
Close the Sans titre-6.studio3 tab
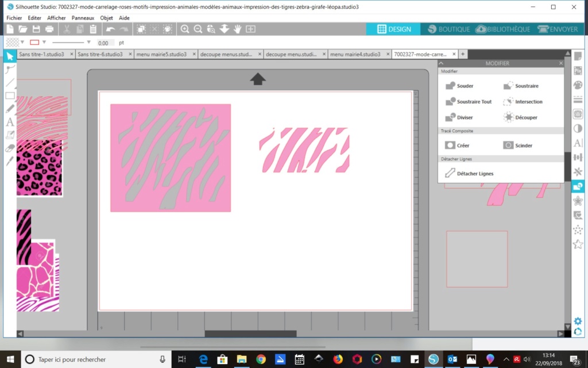pyautogui.click(x=130, y=54)
